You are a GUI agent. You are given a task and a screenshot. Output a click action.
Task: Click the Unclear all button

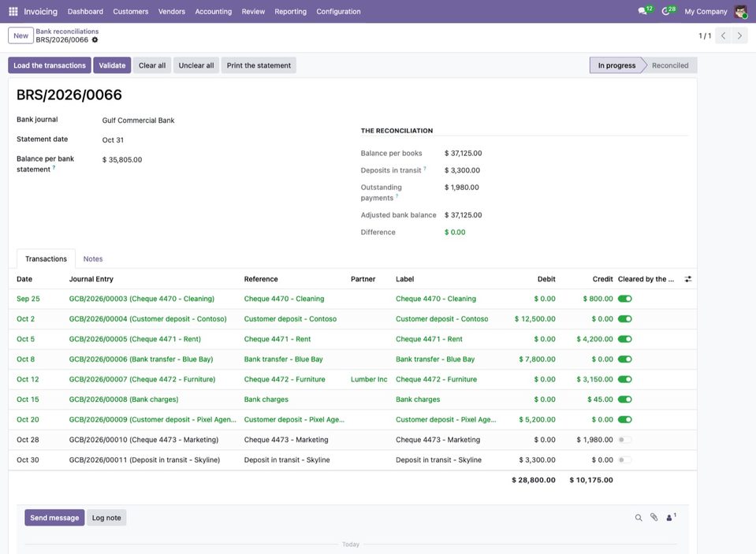click(196, 65)
